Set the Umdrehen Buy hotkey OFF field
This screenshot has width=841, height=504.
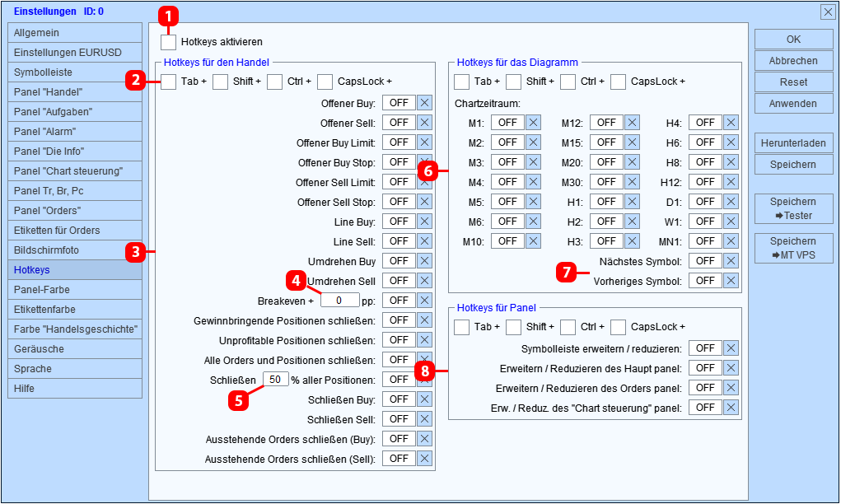tap(399, 261)
